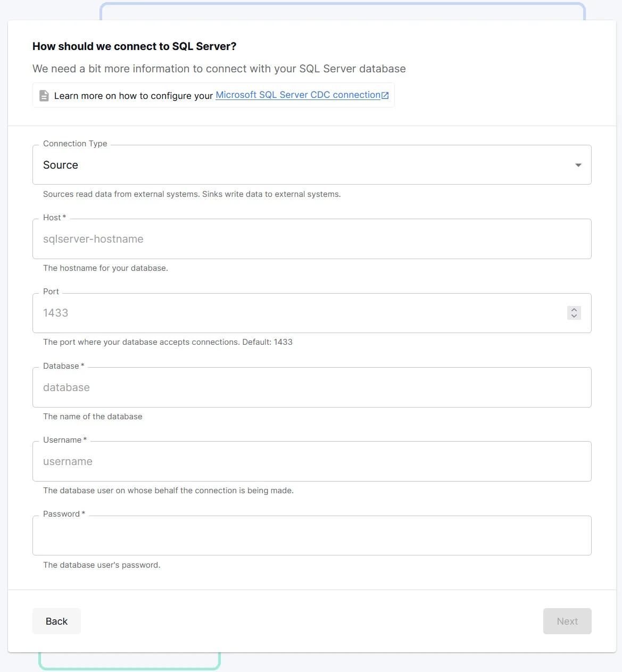This screenshot has width=622, height=672.
Task: Go back with the Back button
Action: 56,621
